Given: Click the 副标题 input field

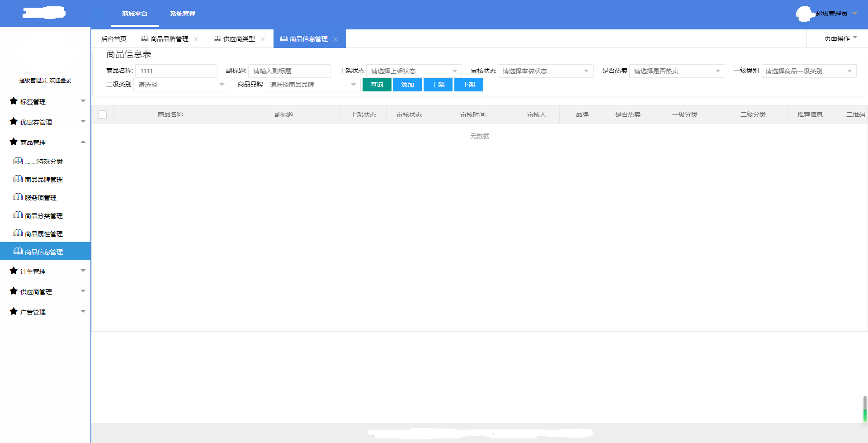Looking at the screenshot, I should (289, 71).
